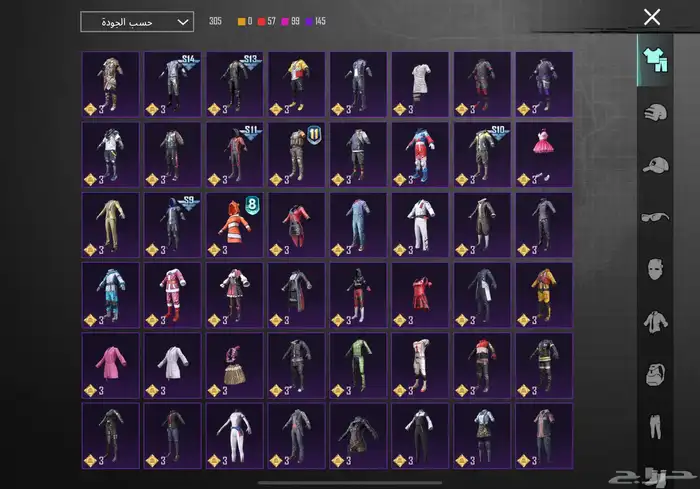Select the face mask category

pos(655,268)
